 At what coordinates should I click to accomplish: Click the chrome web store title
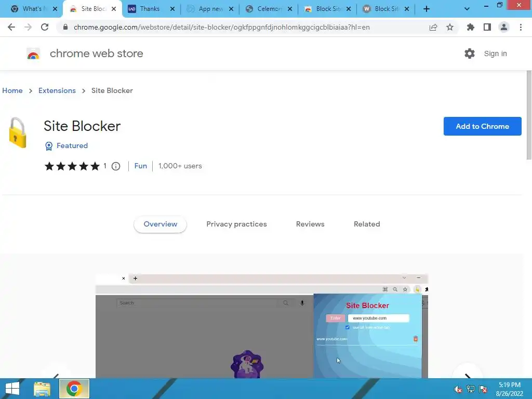(96, 54)
